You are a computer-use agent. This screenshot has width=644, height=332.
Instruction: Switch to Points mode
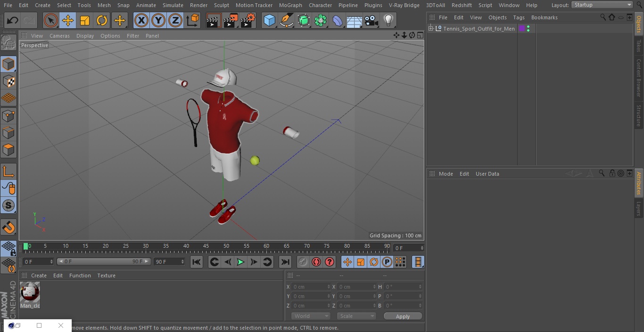point(8,115)
